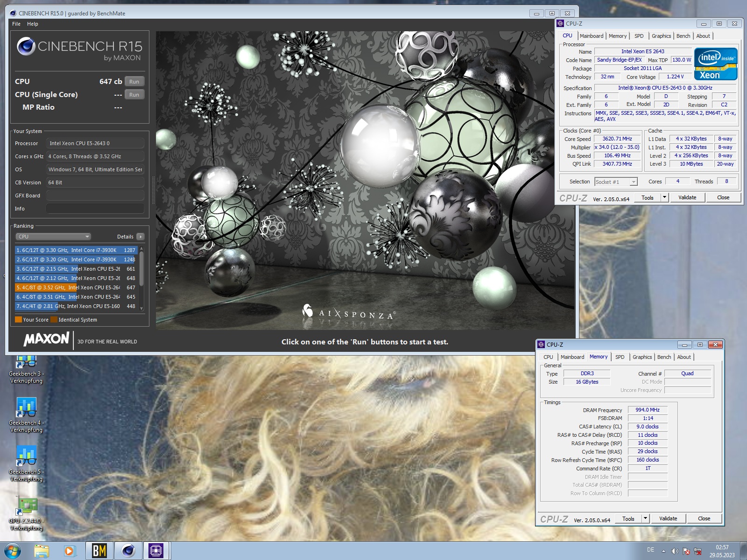The image size is (747, 560).
Task: Switch to BenchMate in the taskbar
Action: point(99,551)
